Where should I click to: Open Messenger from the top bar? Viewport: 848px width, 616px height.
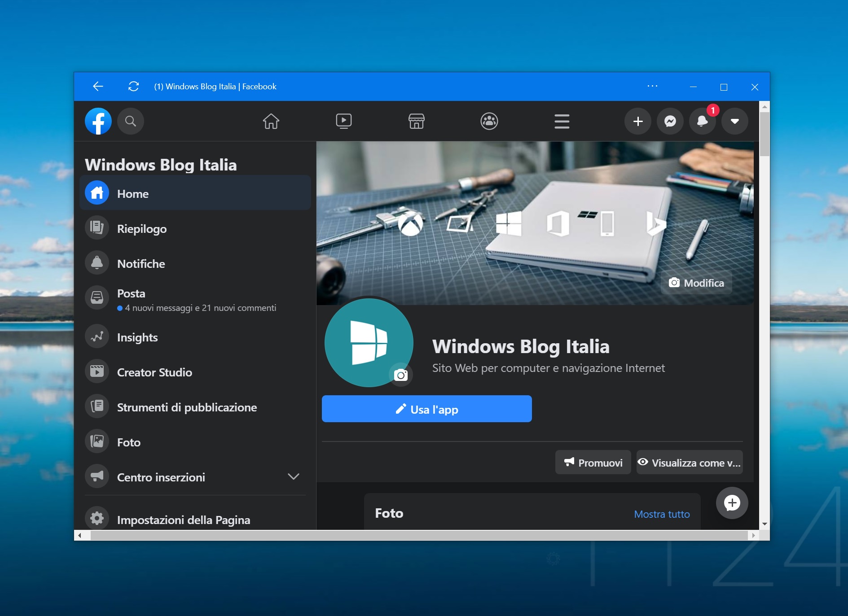670,121
